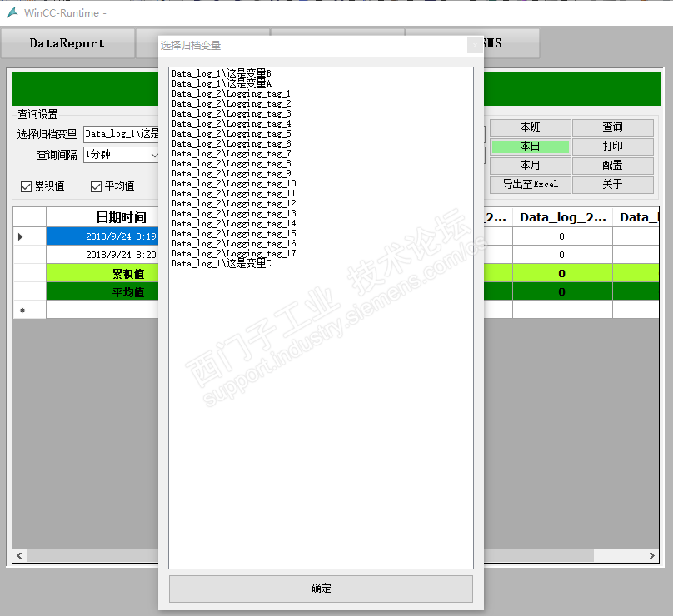Click the 打印 print button

612,147
